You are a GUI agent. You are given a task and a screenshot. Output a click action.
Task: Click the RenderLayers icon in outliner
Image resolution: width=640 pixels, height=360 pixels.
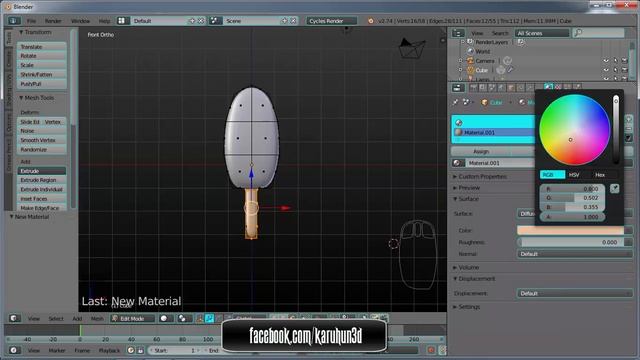click(470, 42)
